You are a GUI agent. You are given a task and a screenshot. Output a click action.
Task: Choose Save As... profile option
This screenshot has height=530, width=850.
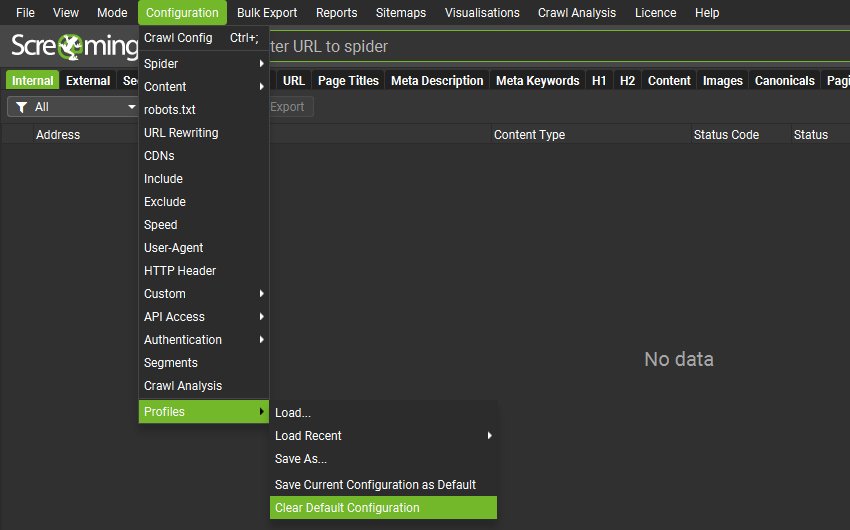click(383, 459)
